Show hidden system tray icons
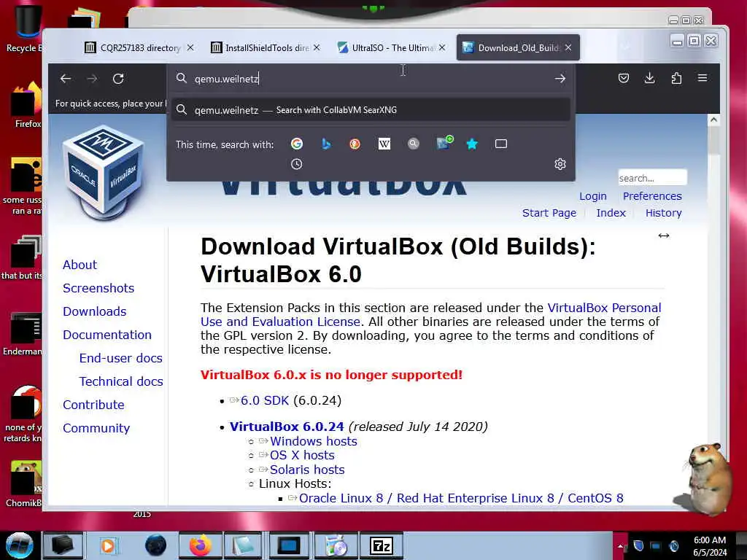 620,546
